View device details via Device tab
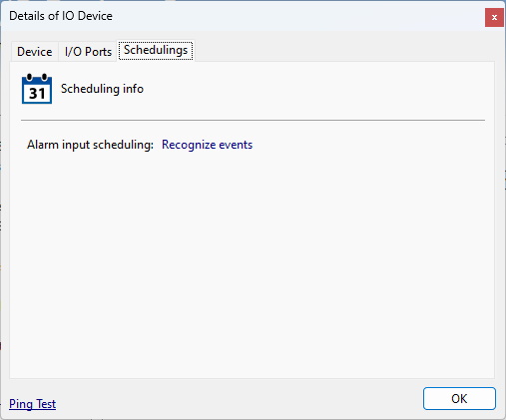This screenshot has height=420, width=506. (35, 52)
